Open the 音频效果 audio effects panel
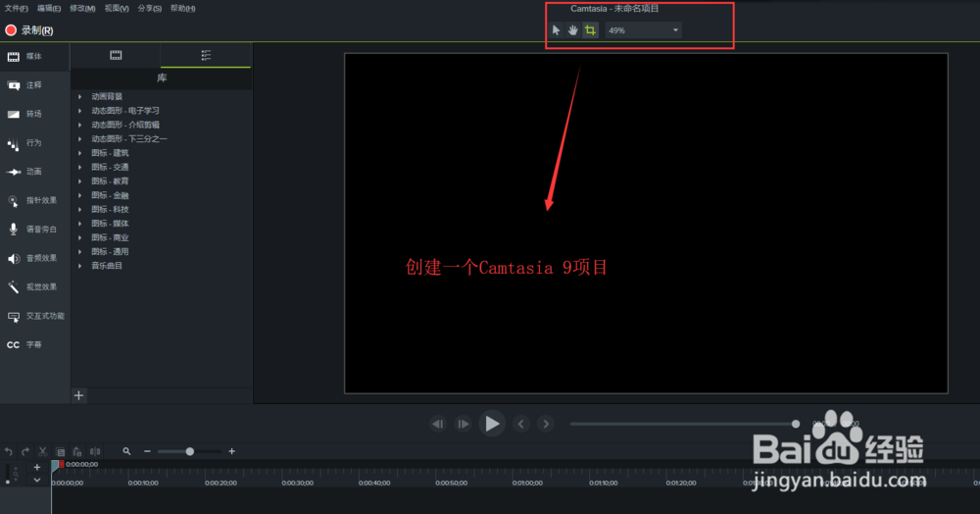Viewport: 980px width, 514px height. pyautogui.click(x=35, y=258)
